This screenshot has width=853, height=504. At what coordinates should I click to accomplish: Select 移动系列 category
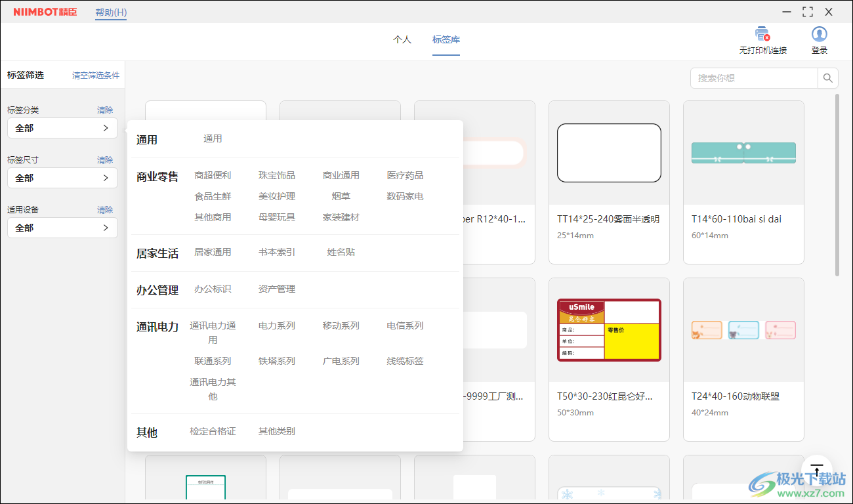click(341, 325)
